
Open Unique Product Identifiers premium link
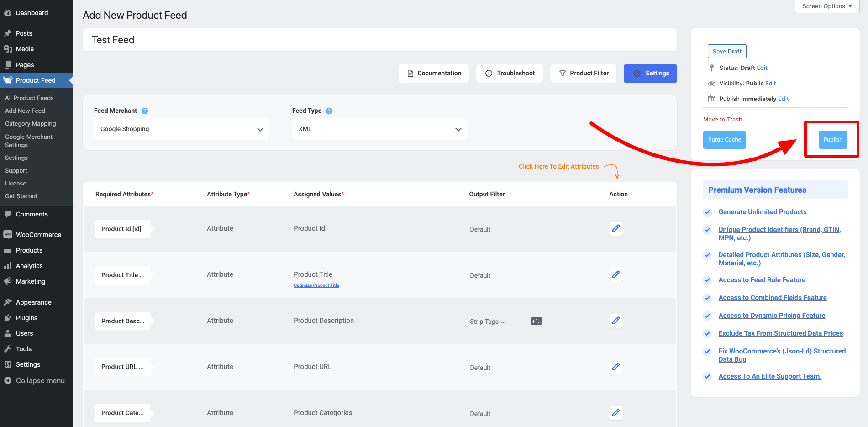(779, 234)
